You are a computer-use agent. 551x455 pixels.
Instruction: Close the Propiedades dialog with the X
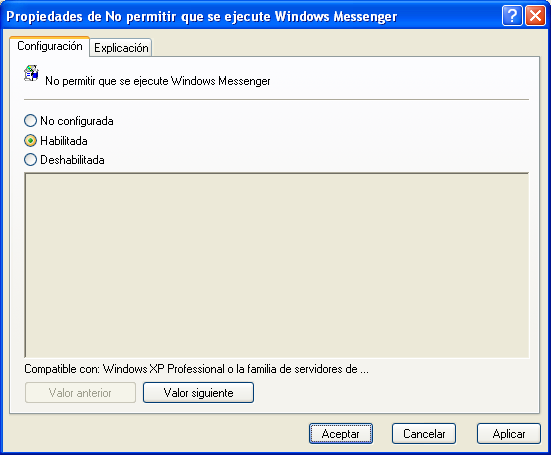(535, 16)
